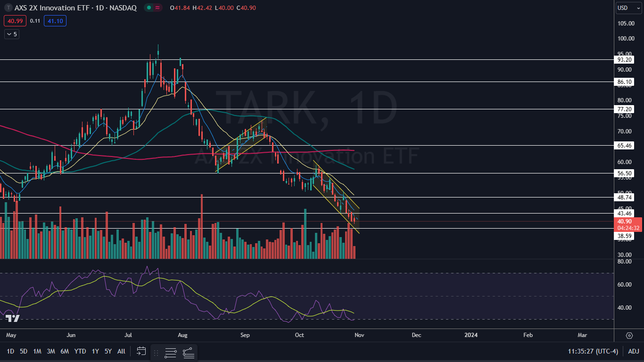Click the AXS 2X Innovation ETF title
644x362 pixels.
pyautogui.click(x=52, y=8)
